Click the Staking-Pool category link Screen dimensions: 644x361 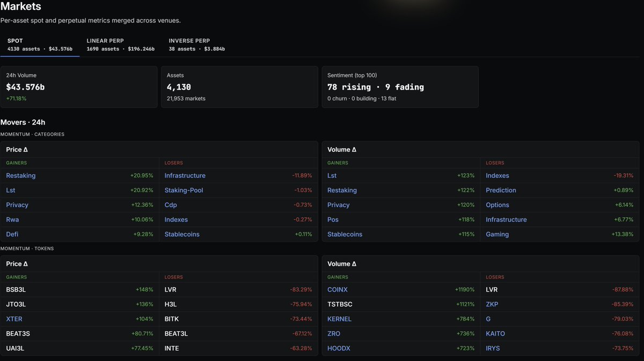coord(184,190)
